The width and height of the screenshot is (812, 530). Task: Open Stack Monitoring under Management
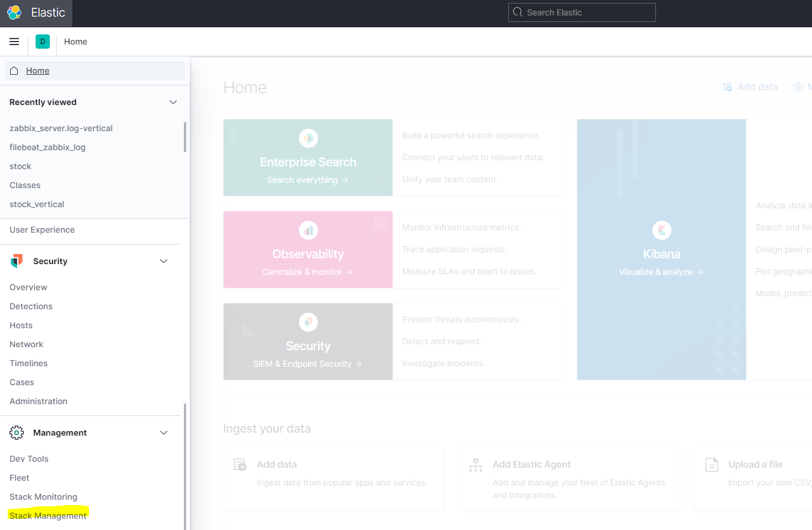coord(43,497)
